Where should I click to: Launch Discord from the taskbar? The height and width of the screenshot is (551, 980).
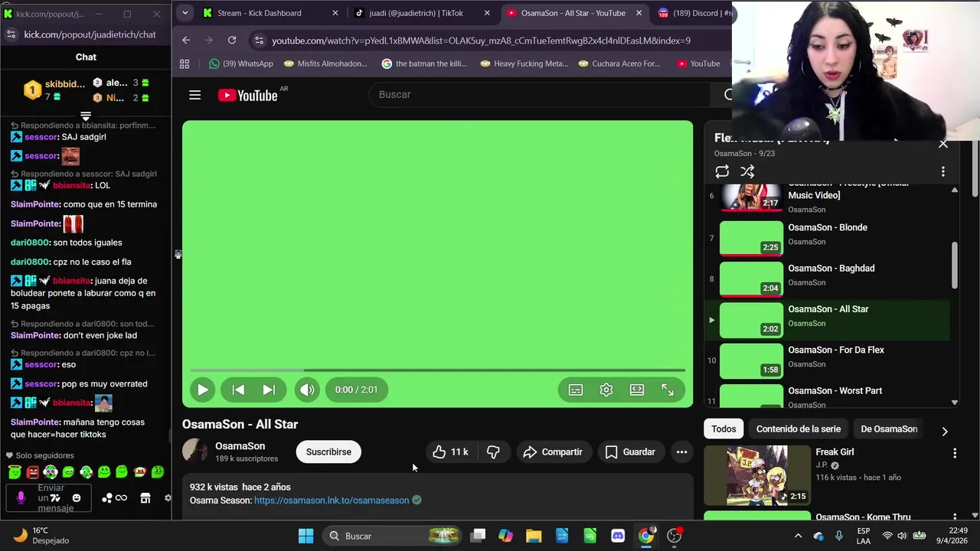click(618, 536)
